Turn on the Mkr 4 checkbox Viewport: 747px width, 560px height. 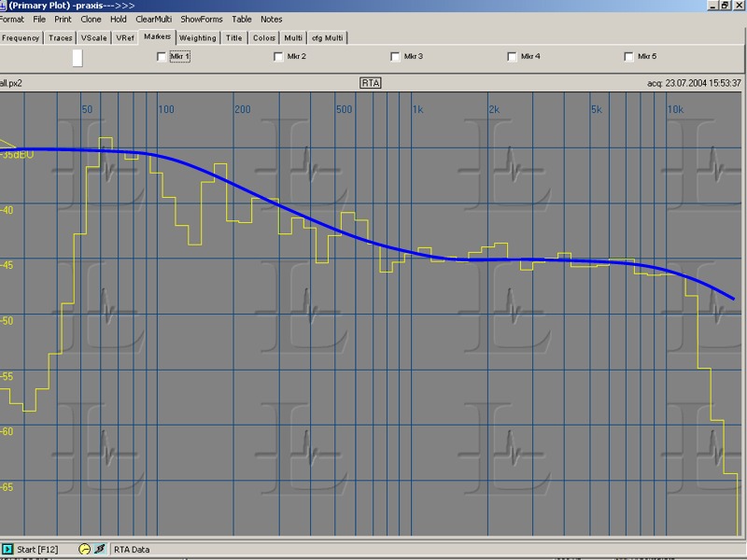(512, 57)
